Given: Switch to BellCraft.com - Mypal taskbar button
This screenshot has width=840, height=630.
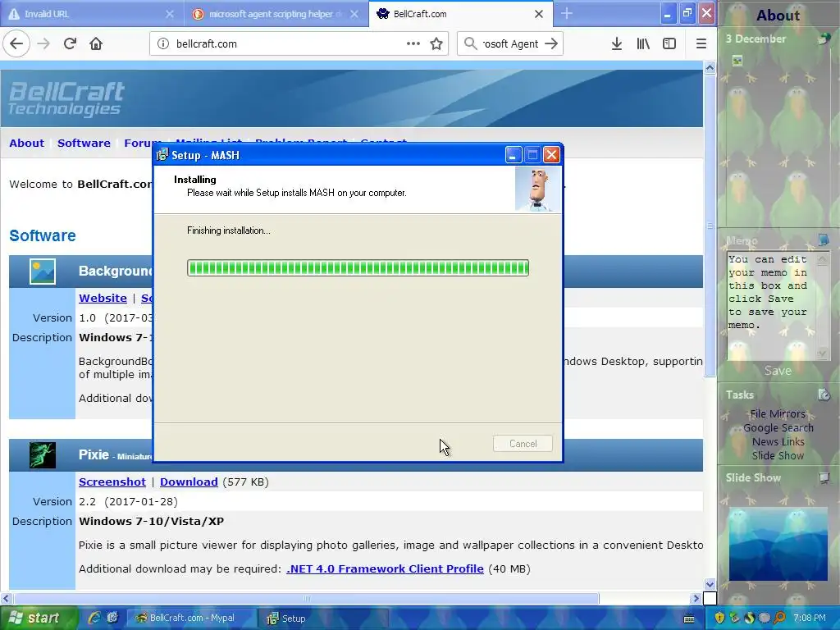Looking at the screenshot, I should 190,618.
